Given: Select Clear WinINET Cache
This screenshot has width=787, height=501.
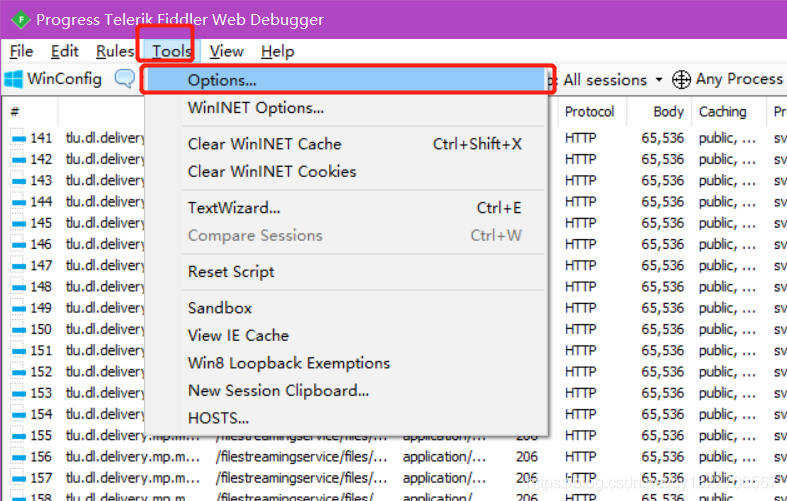Looking at the screenshot, I should [346, 144].
